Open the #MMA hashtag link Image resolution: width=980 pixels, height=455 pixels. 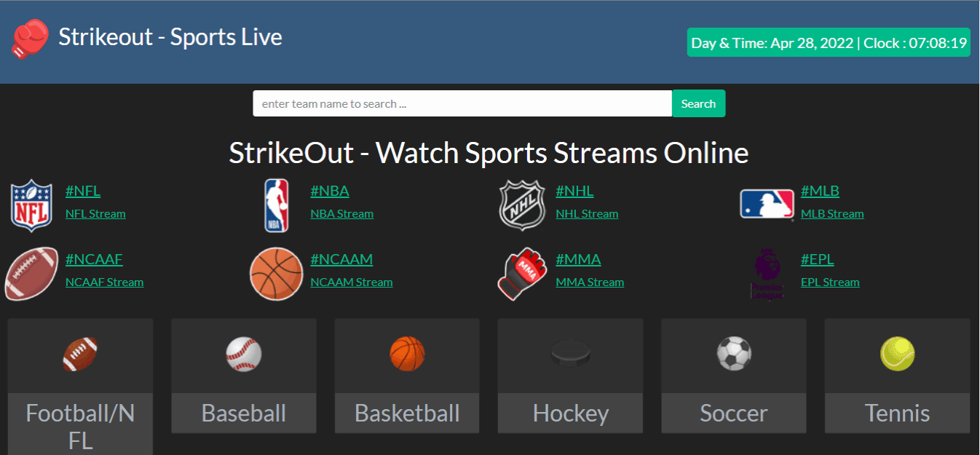pyautogui.click(x=579, y=260)
